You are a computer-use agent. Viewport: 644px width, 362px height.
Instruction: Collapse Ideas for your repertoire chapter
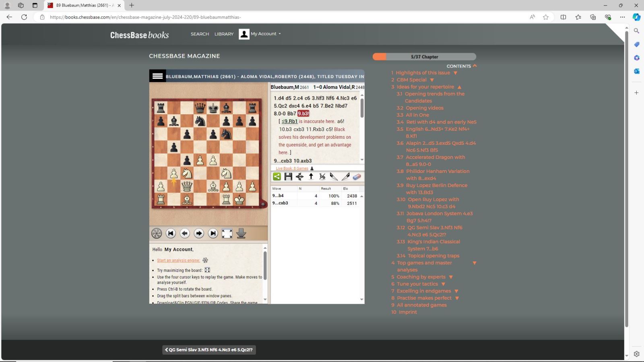coord(459,87)
